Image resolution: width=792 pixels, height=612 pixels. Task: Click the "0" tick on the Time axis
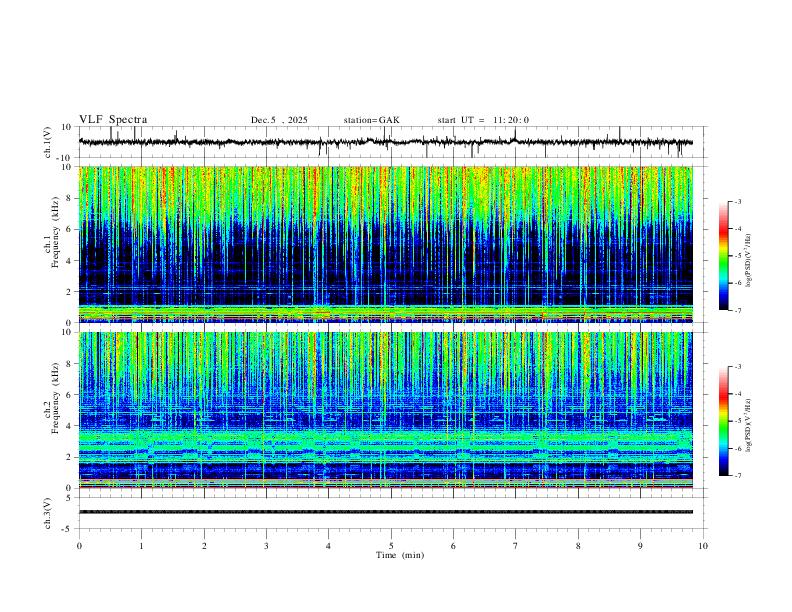coord(79,546)
